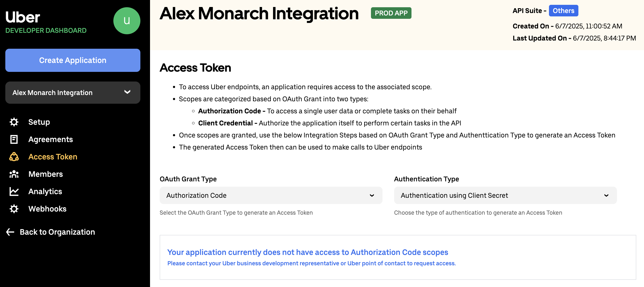The width and height of the screenshot is (644, 287).
Task: Click the back arrow icon
Action: point(10,232)
